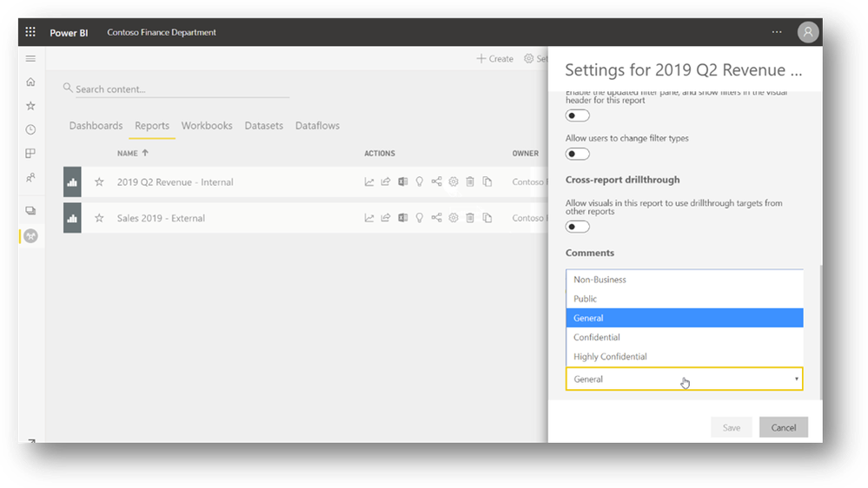Click the Search content field
This screenshot has width=868, height=488.
point(182,89)
